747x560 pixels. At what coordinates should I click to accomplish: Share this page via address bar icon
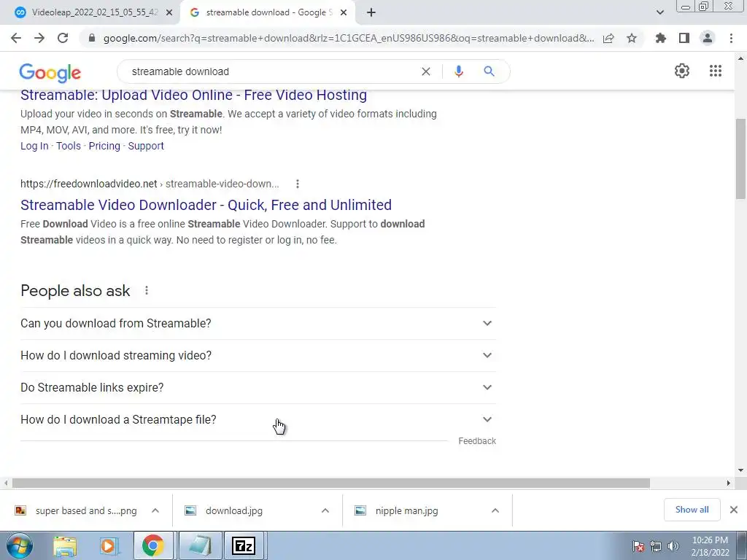[x=608, y=38]
